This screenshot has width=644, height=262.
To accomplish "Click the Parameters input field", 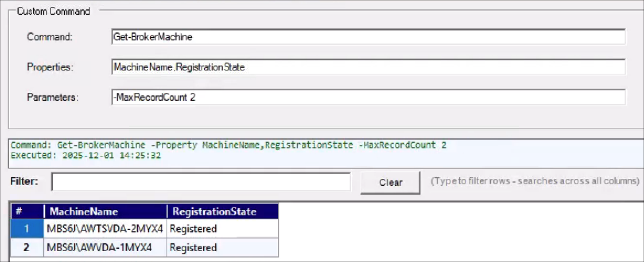I will pos(369,97).
